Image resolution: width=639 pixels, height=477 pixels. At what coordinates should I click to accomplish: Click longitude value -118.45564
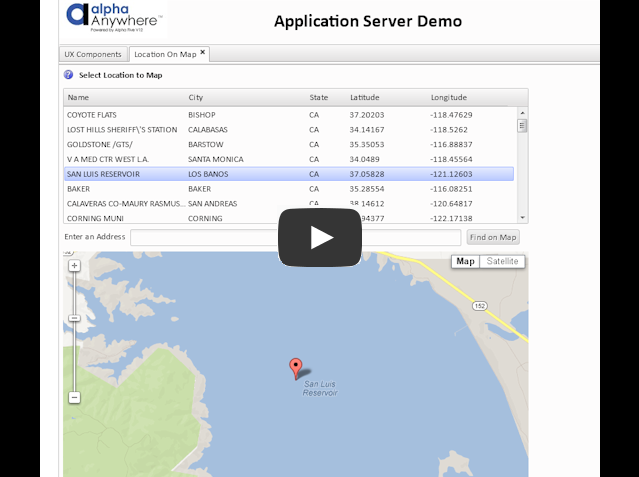(x=451, y=159)
